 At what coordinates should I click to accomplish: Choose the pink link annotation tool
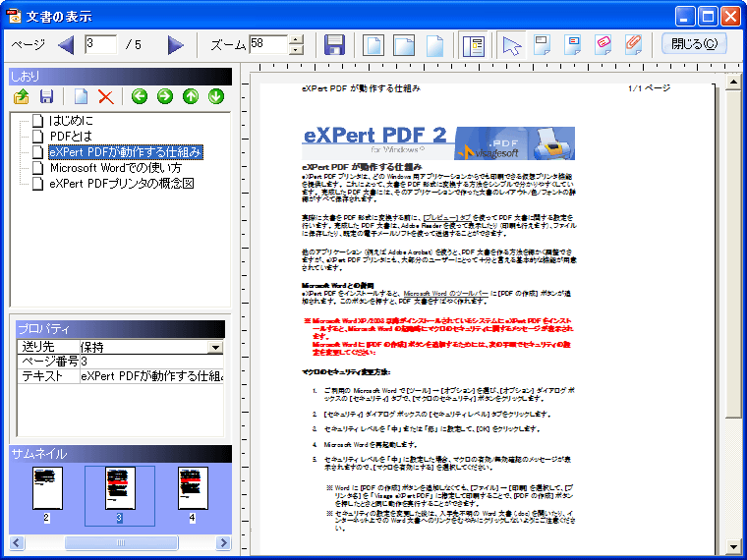pyautogui.click(x=603, y=45)
